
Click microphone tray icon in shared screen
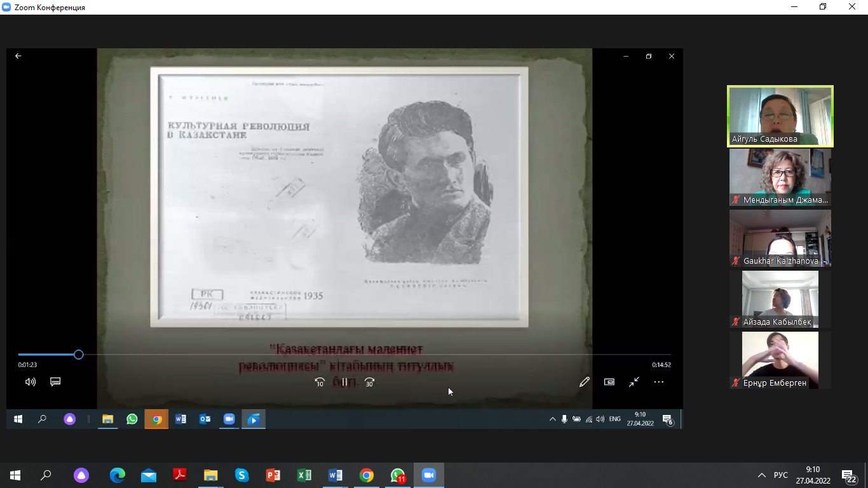[x=564, y=419]
